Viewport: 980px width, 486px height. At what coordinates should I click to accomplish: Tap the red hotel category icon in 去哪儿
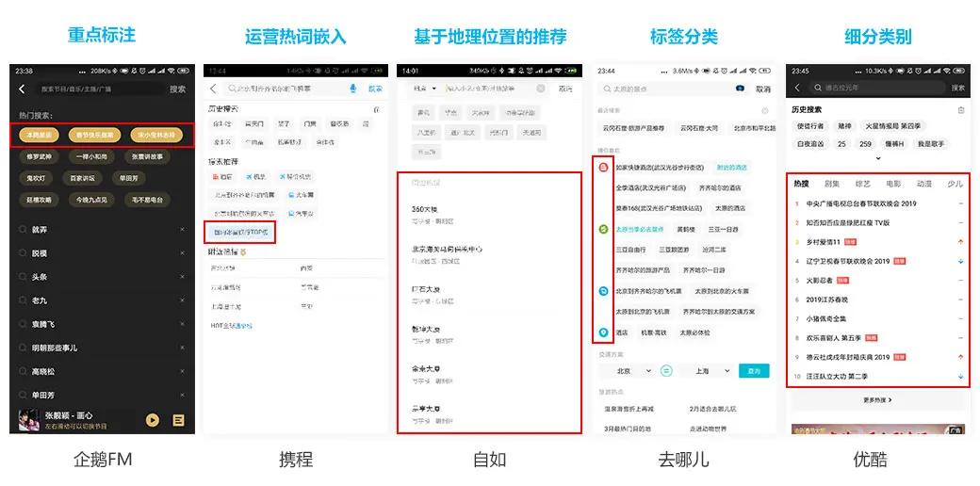click(x=603, y=168)
